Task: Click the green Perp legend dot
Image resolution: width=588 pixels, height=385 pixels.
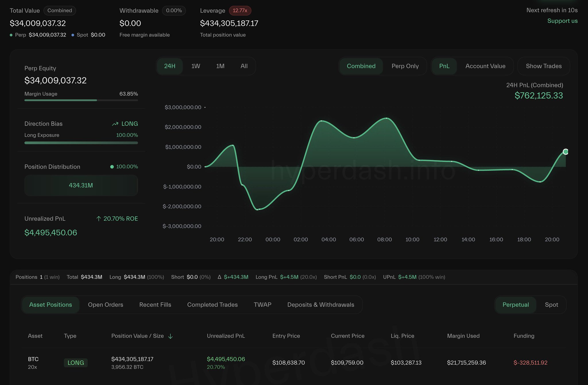Action: click(x=11, y=35)
